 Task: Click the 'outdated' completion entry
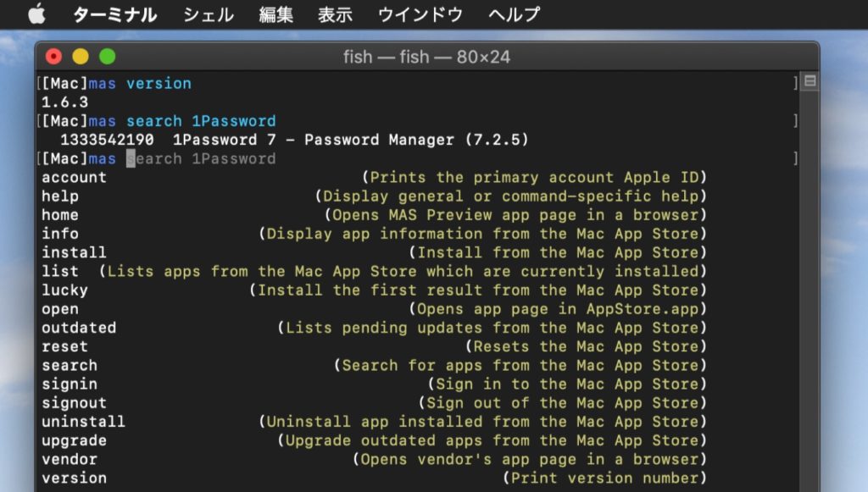pyautogui.click(x=79, y=328)
